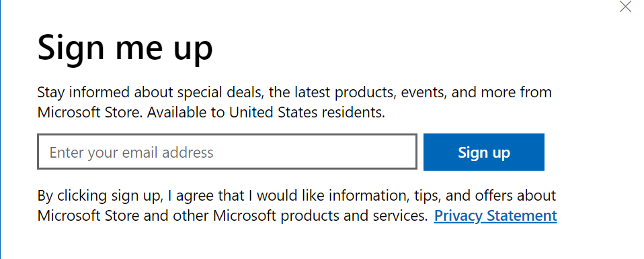Click the X icon at the dialog's top right
Image resolution: width=644 pixels, height=259 pixels.
pos(625,7)
